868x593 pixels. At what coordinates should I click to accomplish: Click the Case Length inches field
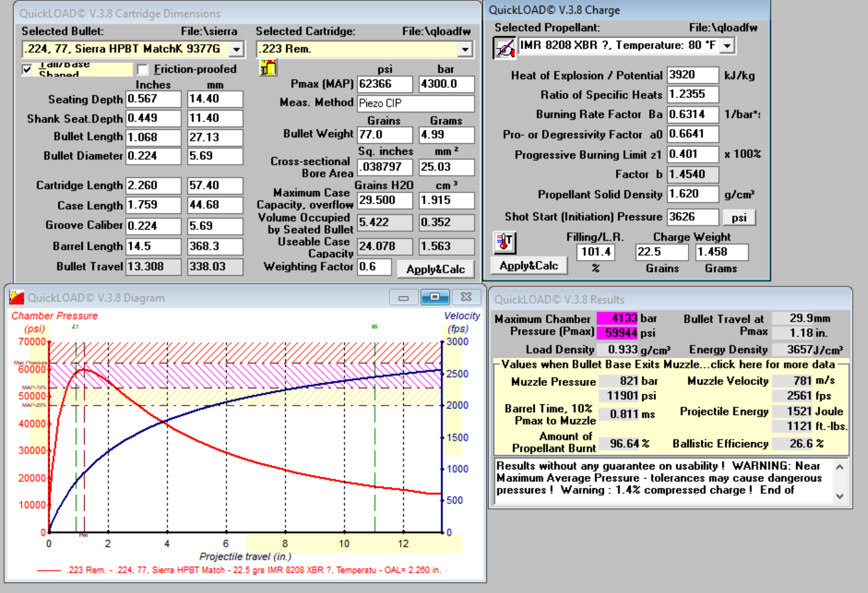[x=154, y=205]
